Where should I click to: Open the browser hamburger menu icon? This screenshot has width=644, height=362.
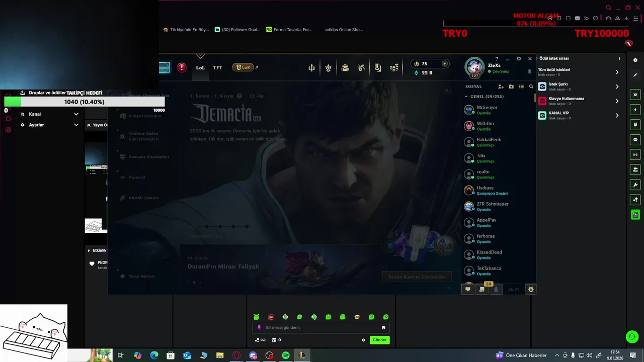tap(636, 19)
